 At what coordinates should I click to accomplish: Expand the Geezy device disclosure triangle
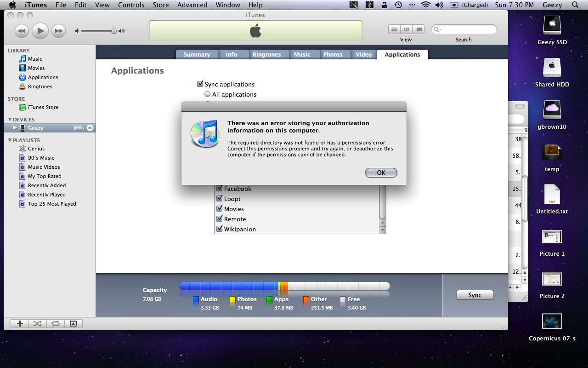(x=15, y=127)
